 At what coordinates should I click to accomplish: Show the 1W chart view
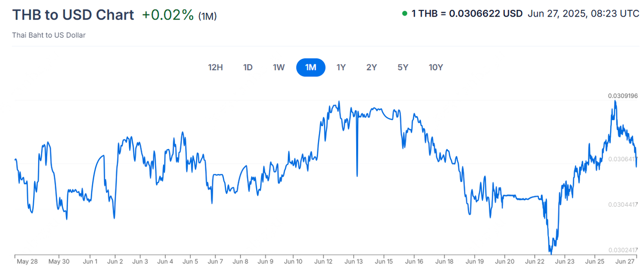[x=279, y=67]
